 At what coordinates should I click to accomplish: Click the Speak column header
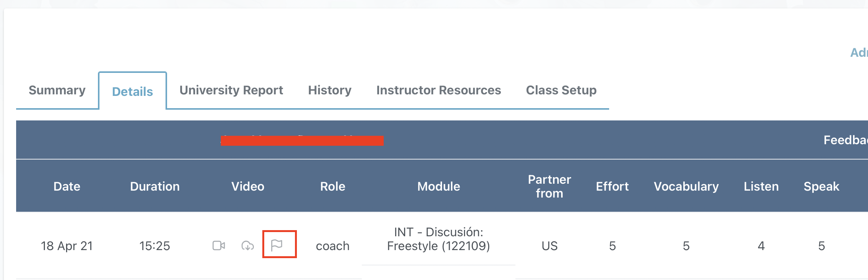click(x=821, y=186)
